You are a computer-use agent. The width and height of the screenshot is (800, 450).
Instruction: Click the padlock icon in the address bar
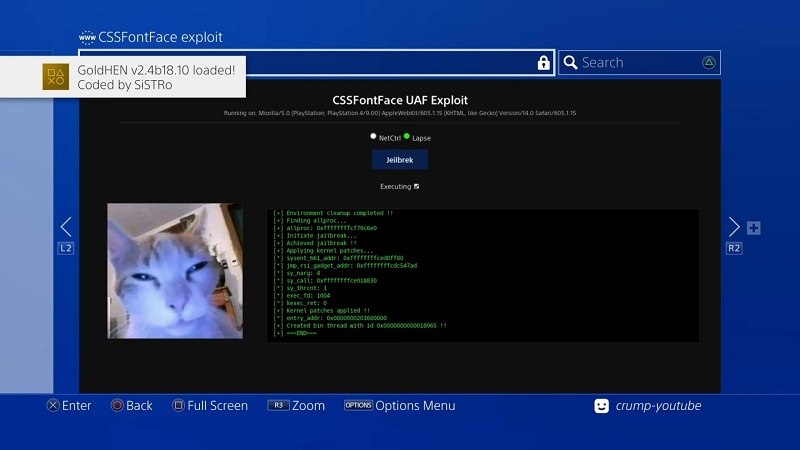click(x=543, y=62)
